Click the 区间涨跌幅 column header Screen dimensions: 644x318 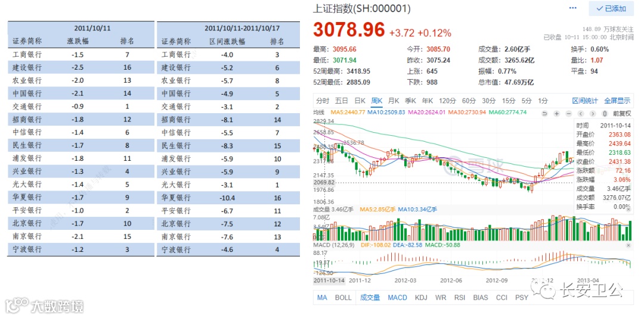(227, 42)
